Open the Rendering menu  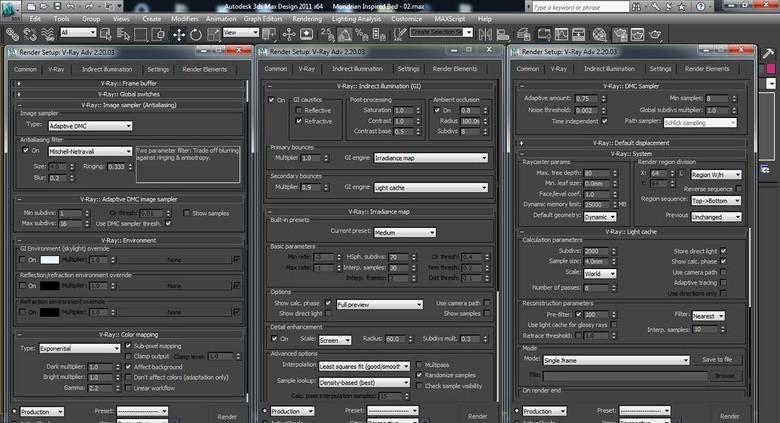(307, 19)
